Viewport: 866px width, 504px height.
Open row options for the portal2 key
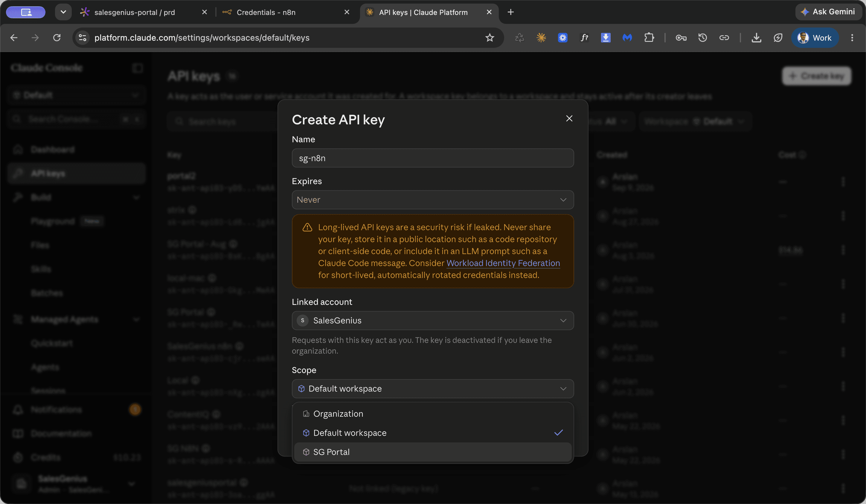[843, 181]
